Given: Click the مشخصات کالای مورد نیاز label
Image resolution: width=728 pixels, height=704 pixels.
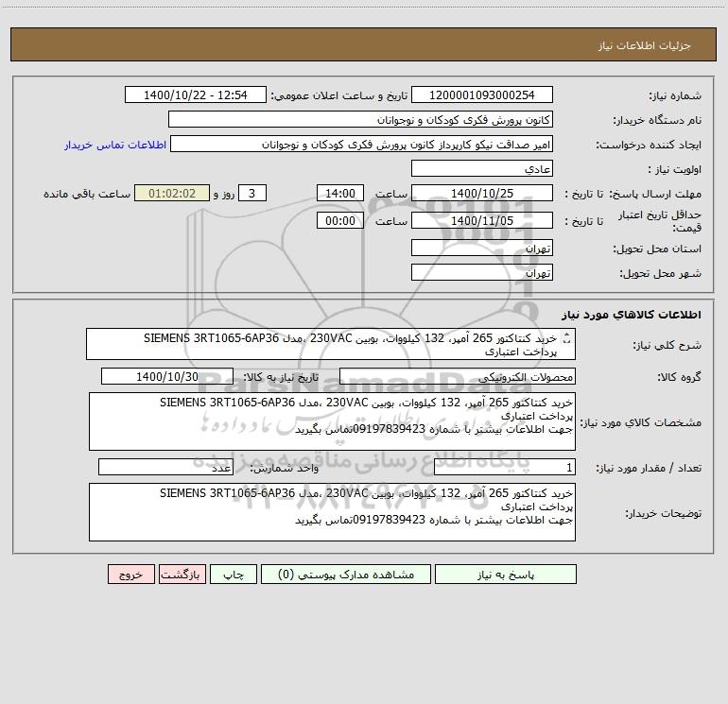Looking at the screenshot, I should point(641,422).
